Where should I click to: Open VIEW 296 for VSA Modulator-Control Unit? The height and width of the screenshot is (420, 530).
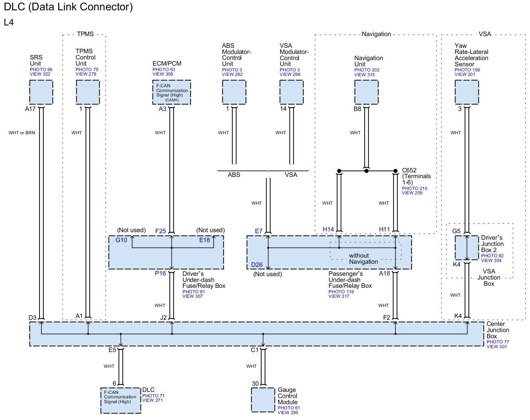[x=290, y=74]
